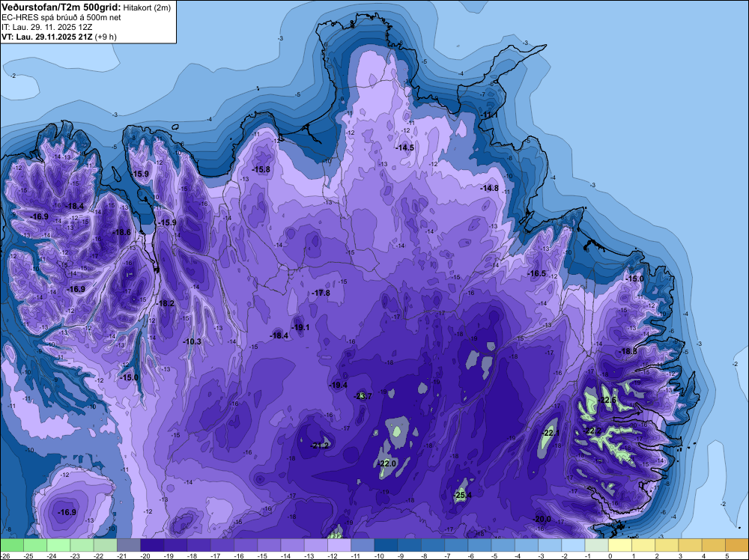Click the -16 purple legend swatch

246,545
